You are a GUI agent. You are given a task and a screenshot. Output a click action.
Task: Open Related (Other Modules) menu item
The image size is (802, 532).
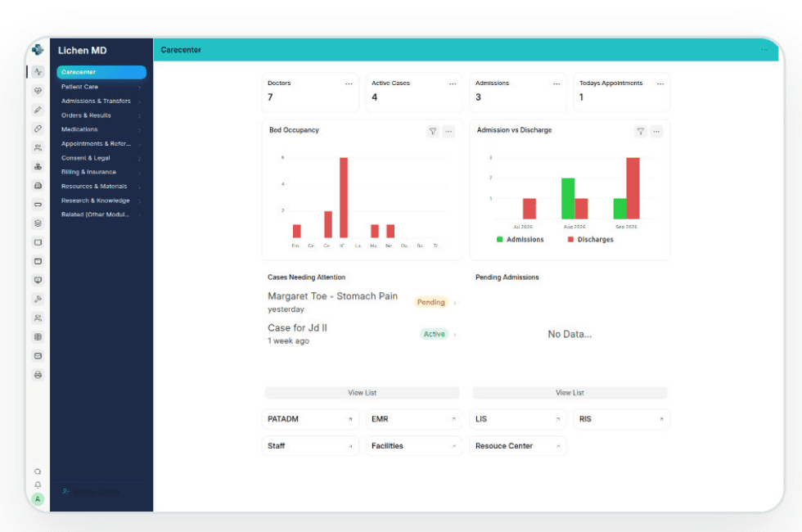coord(101,214)
